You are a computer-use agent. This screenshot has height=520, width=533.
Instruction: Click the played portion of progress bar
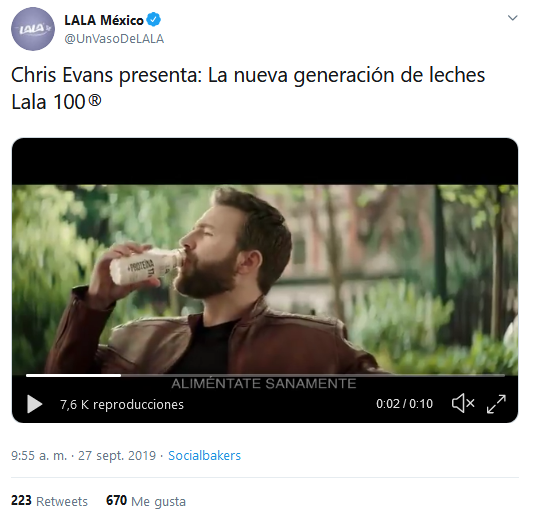[73, 376]
